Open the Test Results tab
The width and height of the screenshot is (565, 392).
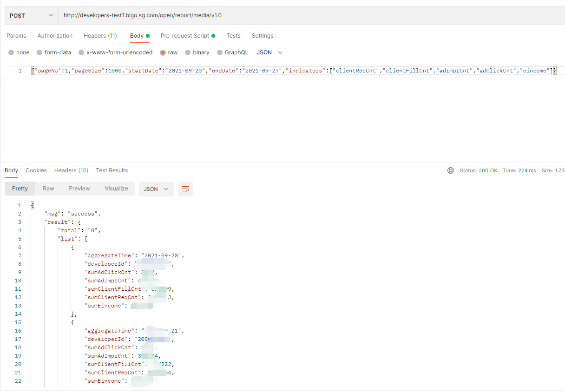[x=112, y=170]
